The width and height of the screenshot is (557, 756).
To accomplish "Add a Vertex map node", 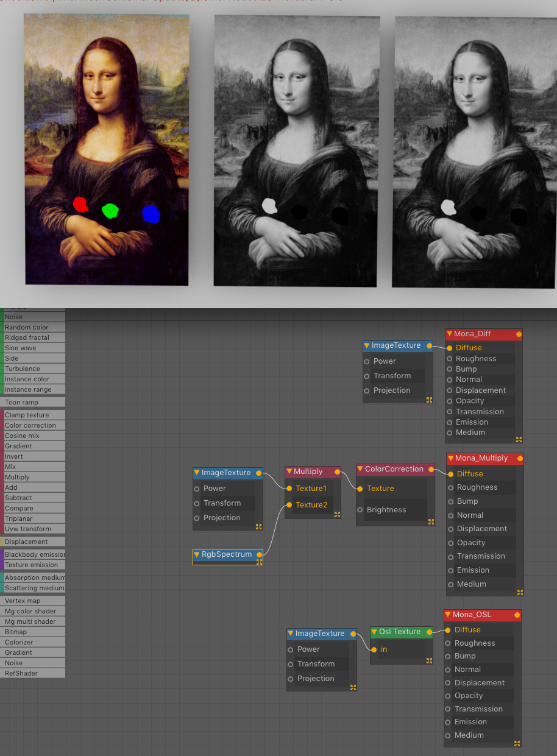I will pos(33,601).
